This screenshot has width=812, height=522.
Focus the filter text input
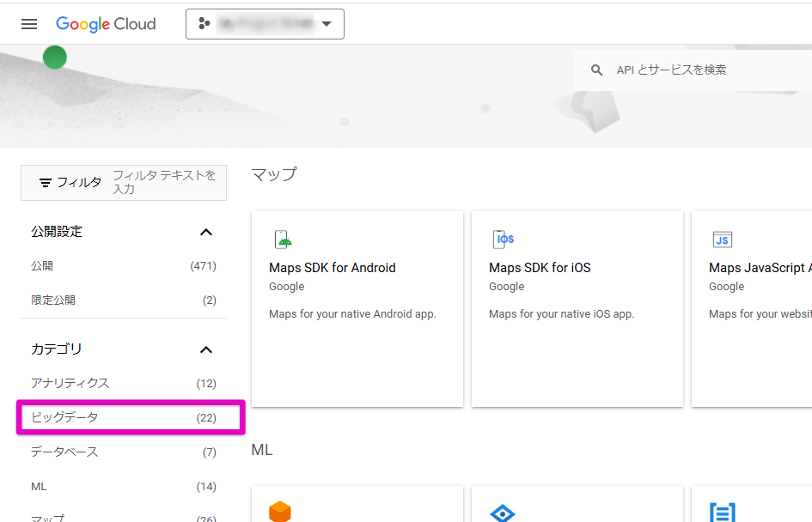pos(165,183)
